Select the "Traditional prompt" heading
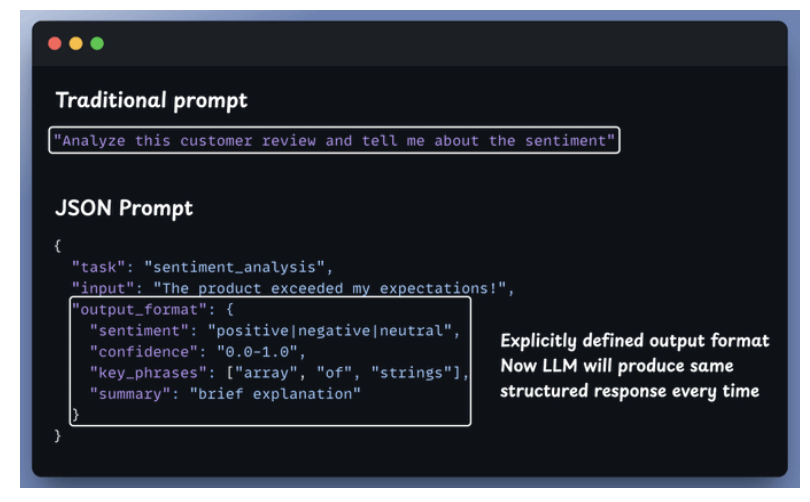810x502 pixels. click(x=152, y=100)
